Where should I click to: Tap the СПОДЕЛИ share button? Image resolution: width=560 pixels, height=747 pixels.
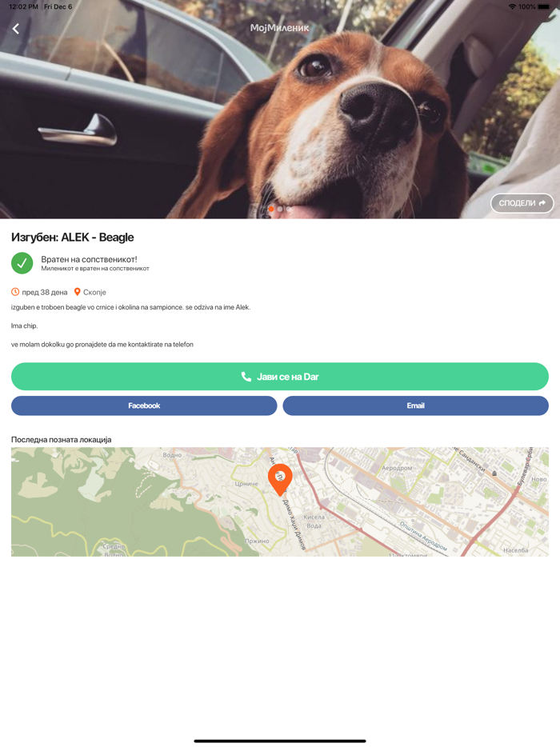522,203
